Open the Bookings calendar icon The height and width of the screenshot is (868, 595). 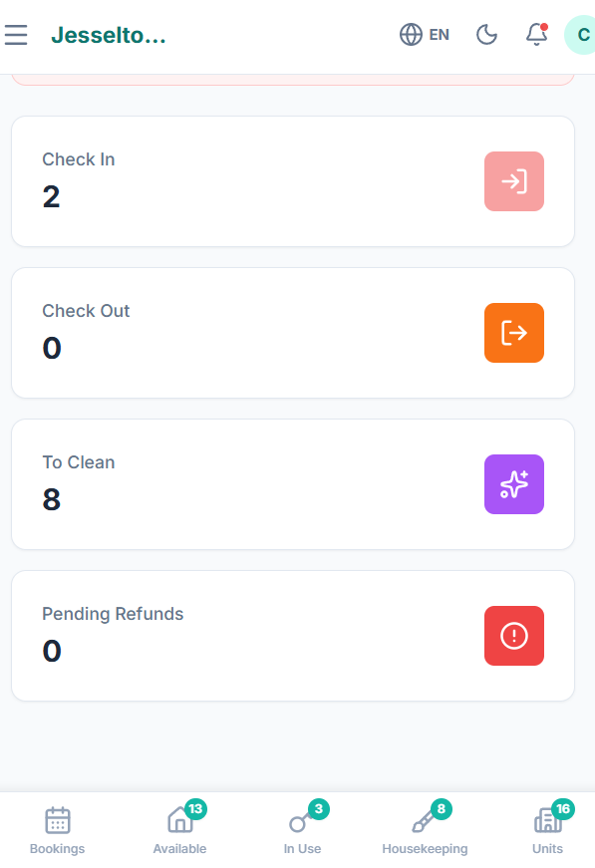(x=57, y=818)
